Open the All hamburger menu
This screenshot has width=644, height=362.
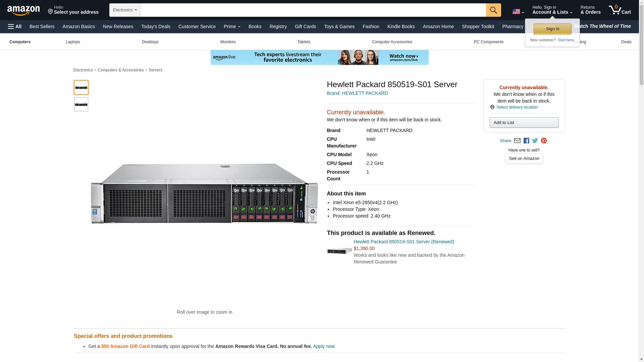(15, 26)
